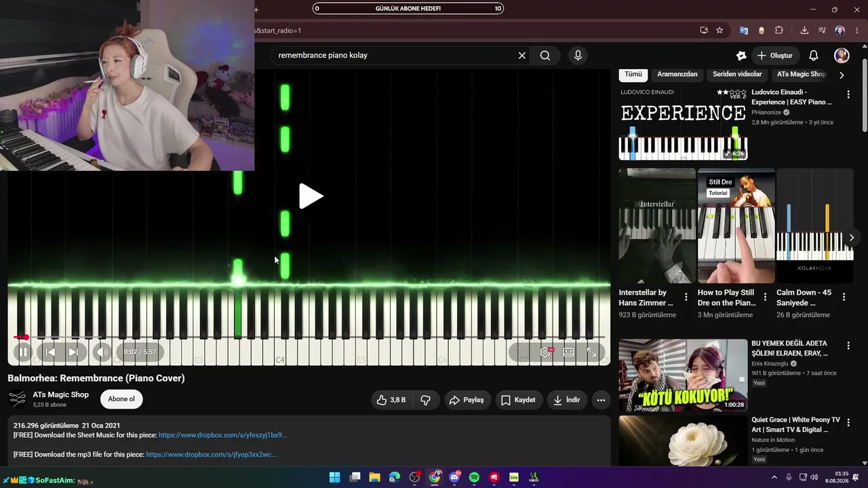
Task: Open the browser downloads icon
Action: 804,30
